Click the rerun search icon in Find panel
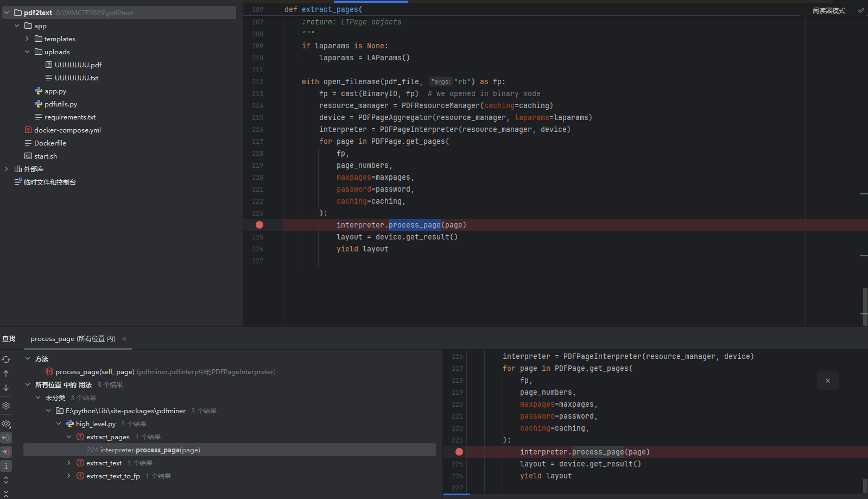This screenshot has height=499, width=868. pyautogui.click(x=6, y=359)
